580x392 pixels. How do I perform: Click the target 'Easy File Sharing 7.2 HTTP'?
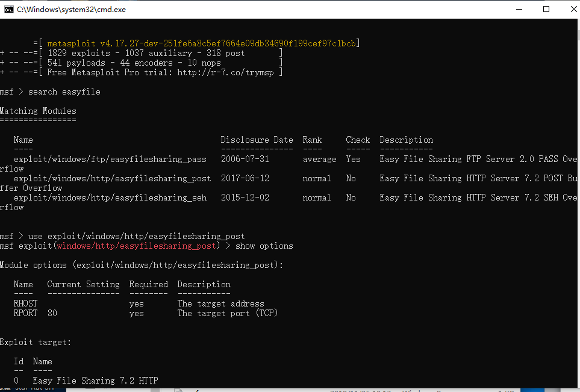coord(95,380)
